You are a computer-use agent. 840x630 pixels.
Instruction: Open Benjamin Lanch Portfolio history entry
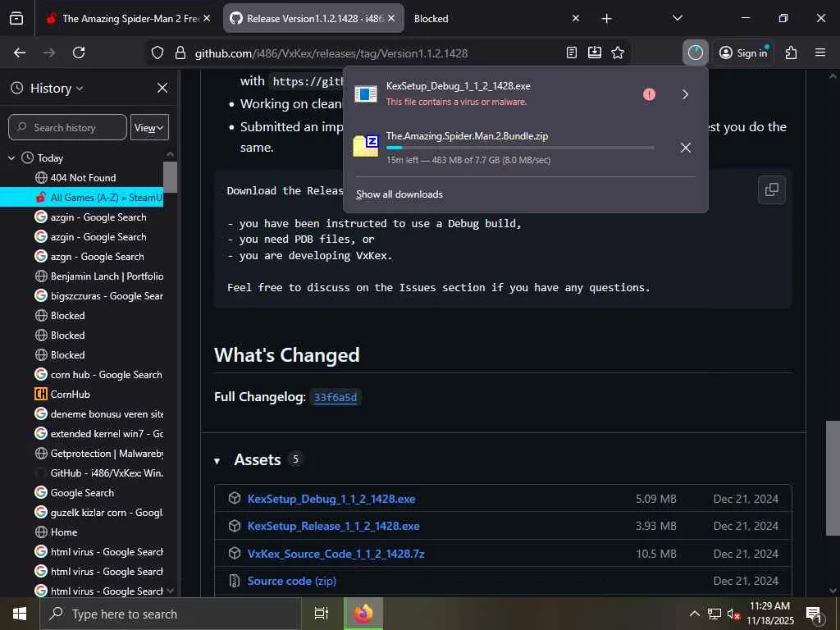click(x=98, y=276)
